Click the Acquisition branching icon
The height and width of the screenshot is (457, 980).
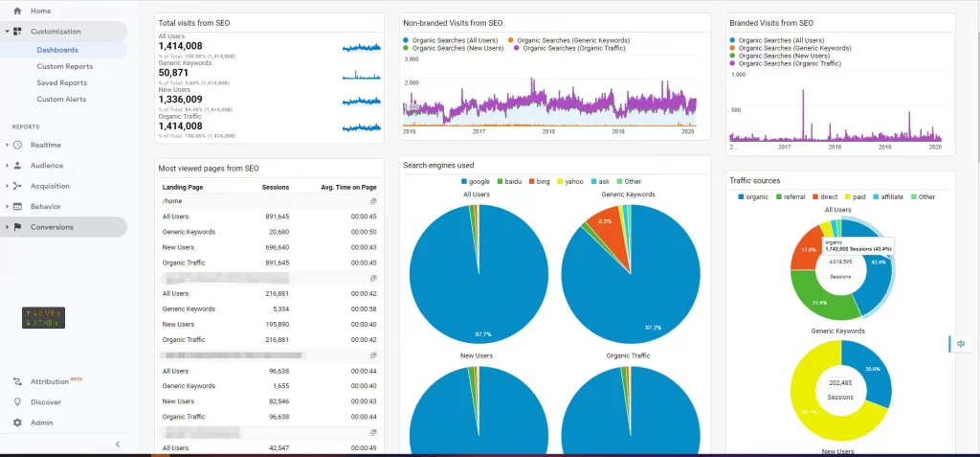pos(17,186)
